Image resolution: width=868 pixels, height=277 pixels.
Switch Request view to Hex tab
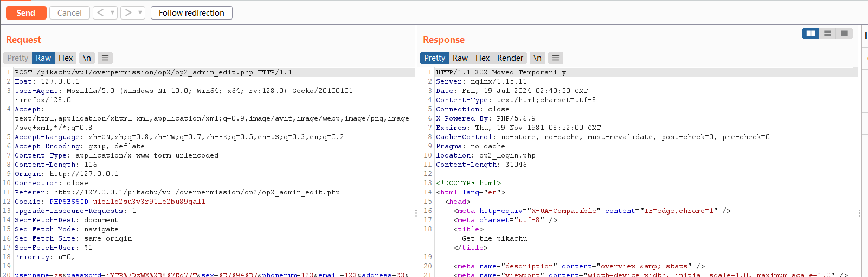[x=66, y=58]
